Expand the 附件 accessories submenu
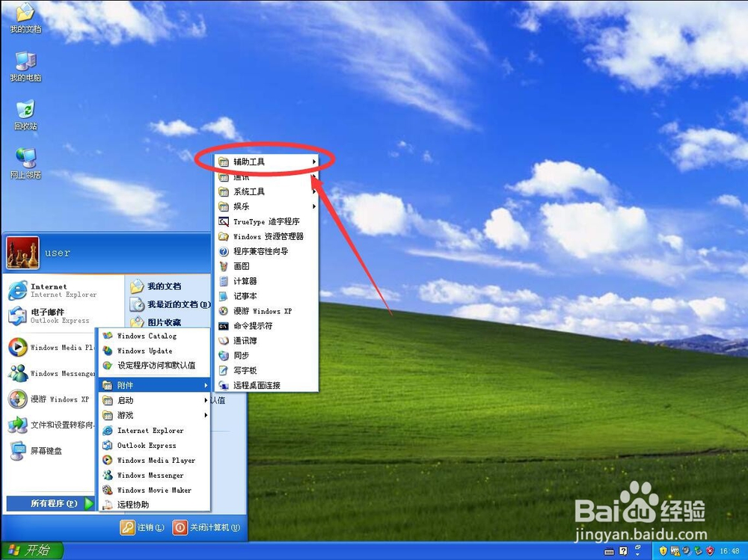 pos(154,385)
